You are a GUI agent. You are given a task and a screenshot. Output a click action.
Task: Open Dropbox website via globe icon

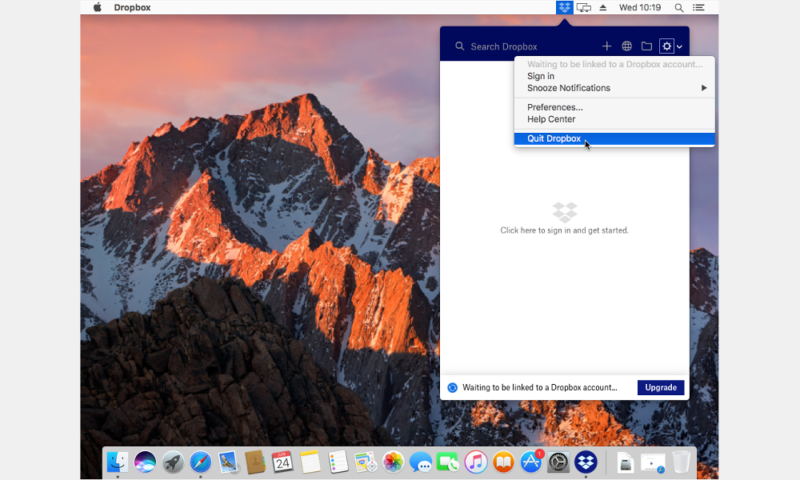click(627, 46)
